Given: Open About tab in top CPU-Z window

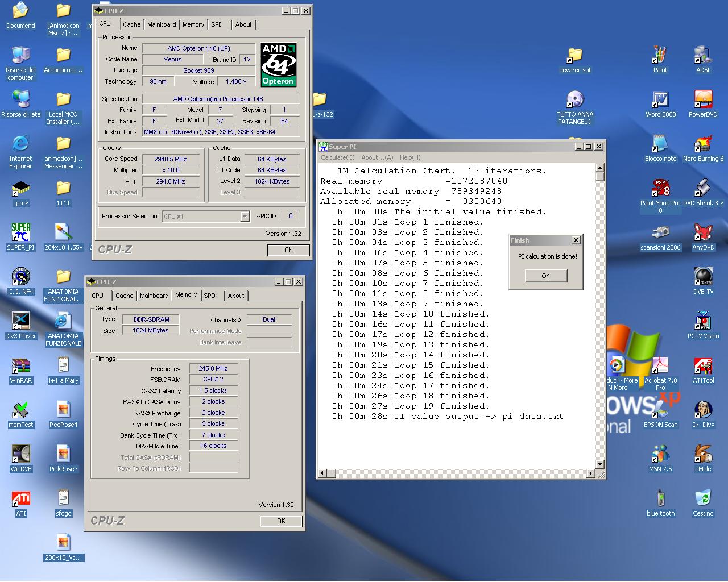Looking at the screenshot, I should tap(243, 24).
